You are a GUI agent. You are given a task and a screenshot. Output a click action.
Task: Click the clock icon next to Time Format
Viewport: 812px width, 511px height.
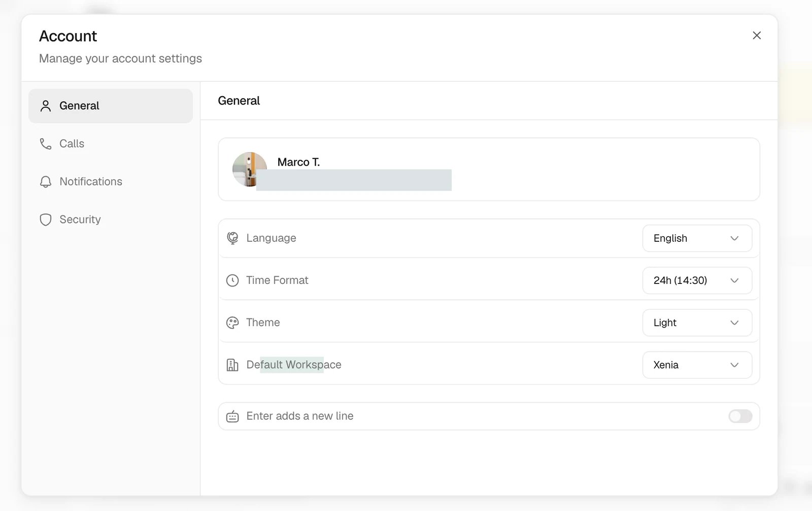[232, 280]
